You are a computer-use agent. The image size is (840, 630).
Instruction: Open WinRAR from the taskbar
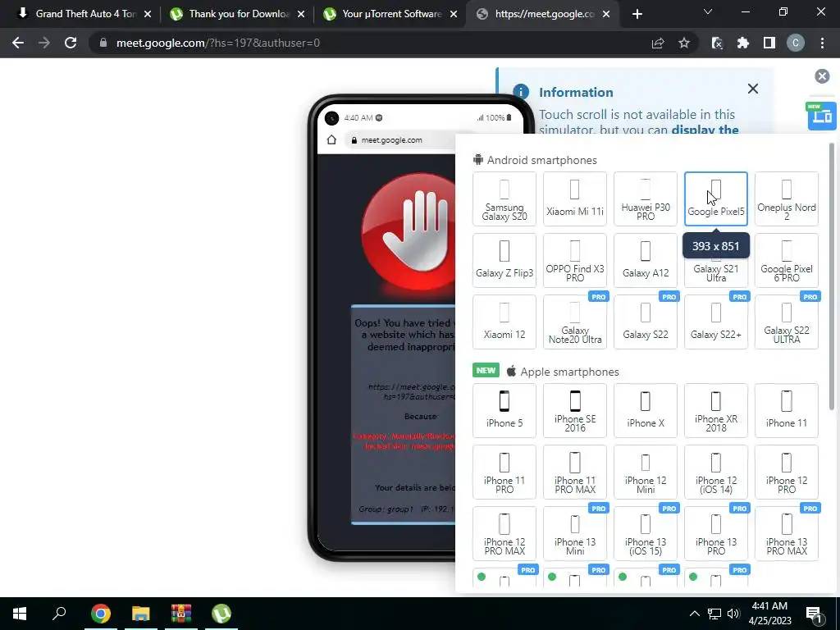point(181,614)
